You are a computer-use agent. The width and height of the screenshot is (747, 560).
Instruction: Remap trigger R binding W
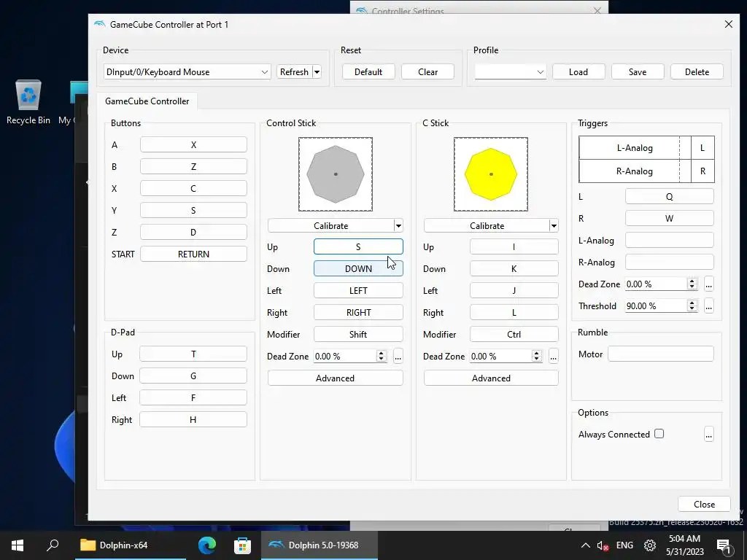click(x=670, y=219)
